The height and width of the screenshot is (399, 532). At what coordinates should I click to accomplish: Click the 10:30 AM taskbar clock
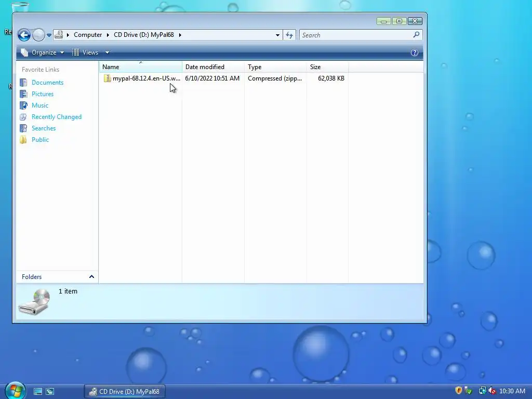[512, 391]
